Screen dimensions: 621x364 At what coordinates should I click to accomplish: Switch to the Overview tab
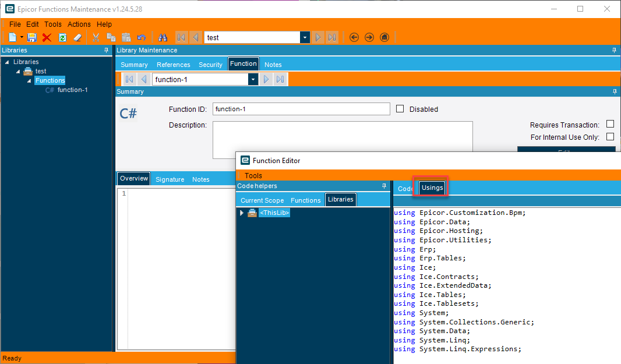[134, 178]
